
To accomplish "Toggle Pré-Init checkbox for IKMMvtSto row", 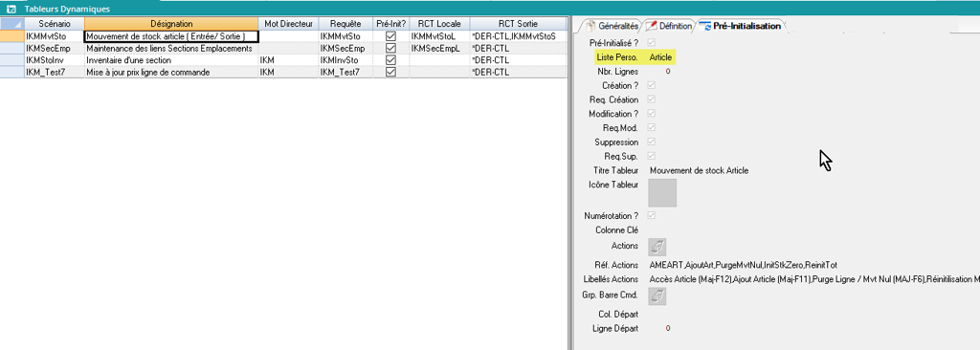I will click(391, 37).
